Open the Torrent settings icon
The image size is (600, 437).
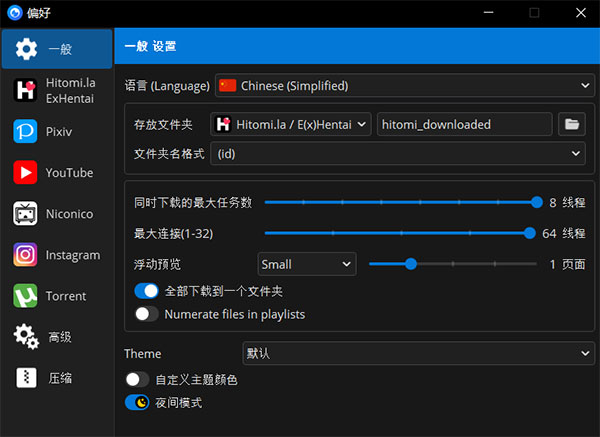pyautogui.click(x=26, y=296)
